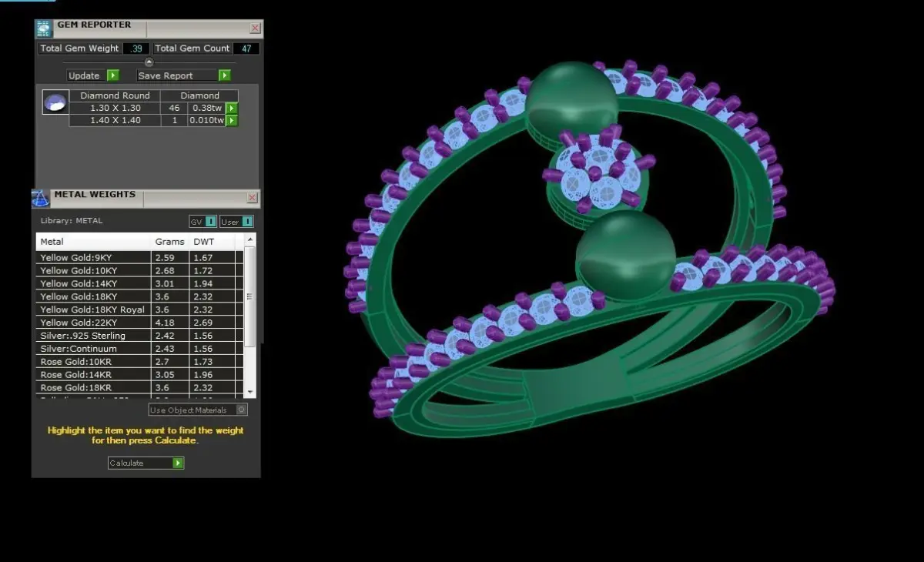Enable Use Object Materials option
The height and width of the screenshot is (562, 924).
coord(198,410)
